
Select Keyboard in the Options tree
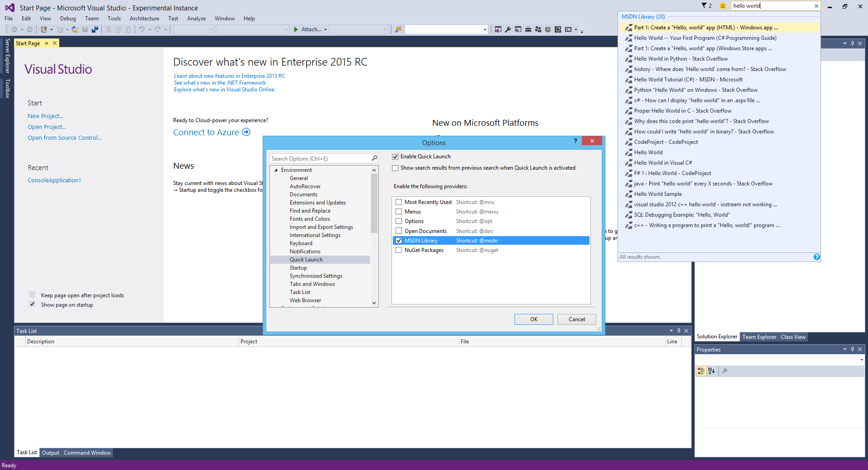(x=301, y=243)
